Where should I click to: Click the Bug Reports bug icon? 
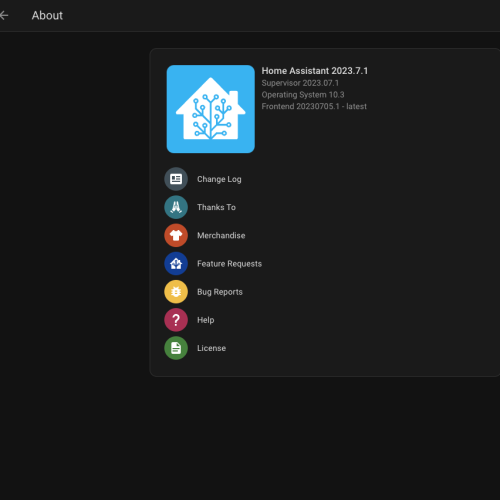tap(176, 292)
